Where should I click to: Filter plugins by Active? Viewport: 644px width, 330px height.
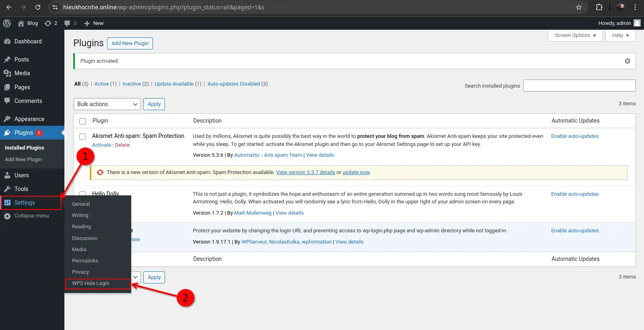[x=101, y=84]
